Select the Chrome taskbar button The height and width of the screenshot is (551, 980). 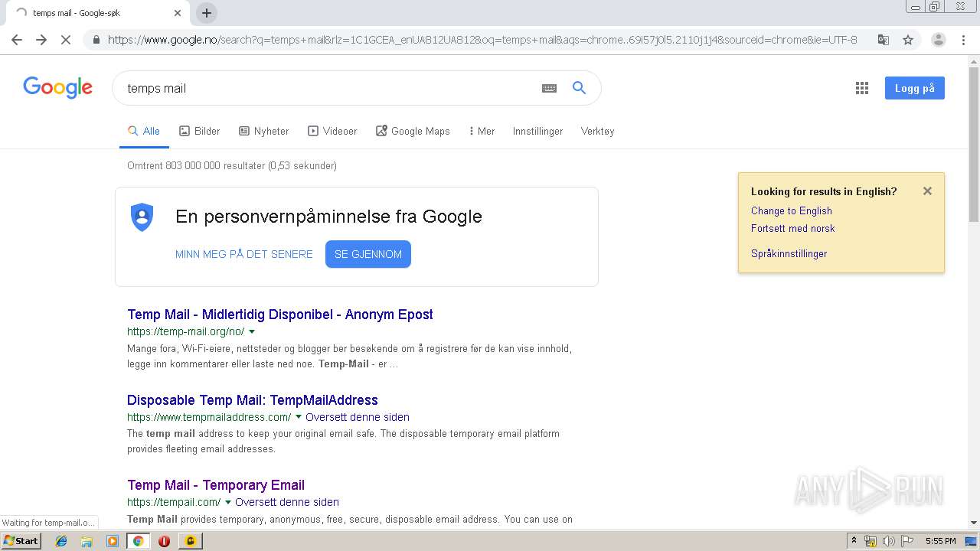pos(138,541)
